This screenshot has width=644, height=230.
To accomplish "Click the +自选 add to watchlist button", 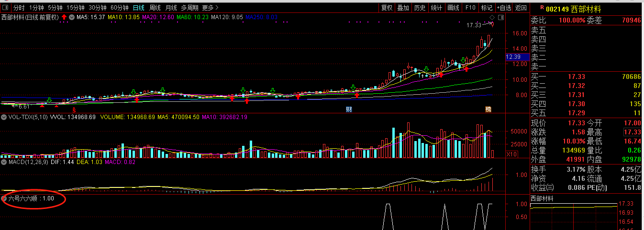I will [x=504, y=8].
